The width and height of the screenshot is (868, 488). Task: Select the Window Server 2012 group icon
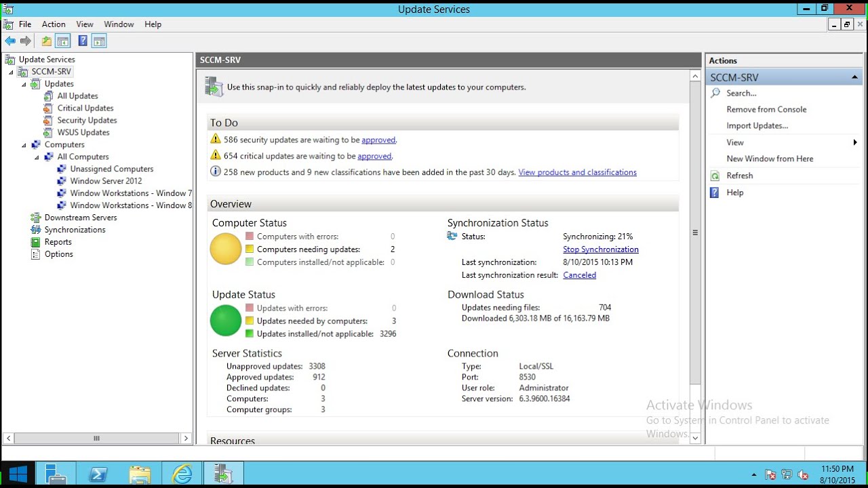(x=62, y=182)
